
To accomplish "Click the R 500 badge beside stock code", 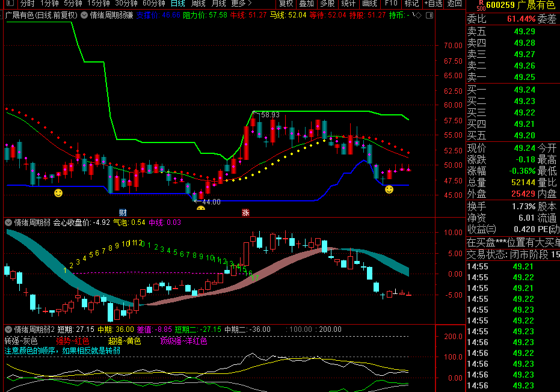I will click(x=480, y=5).
